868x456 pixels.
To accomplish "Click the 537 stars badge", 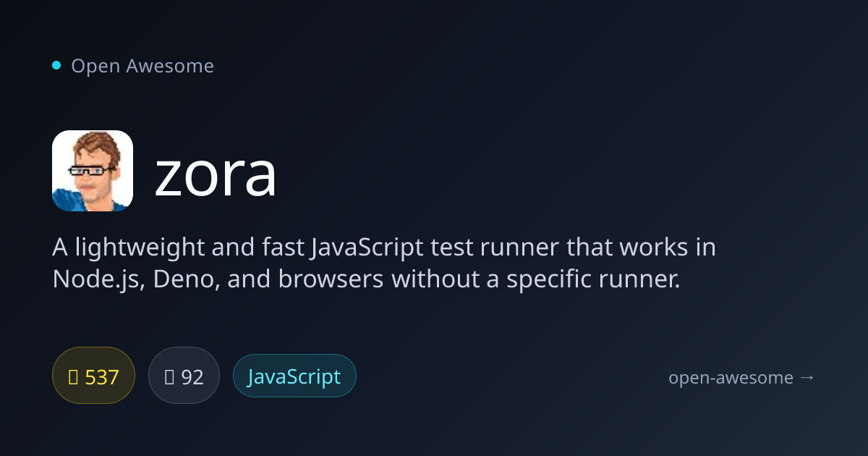I will point(93,376).
